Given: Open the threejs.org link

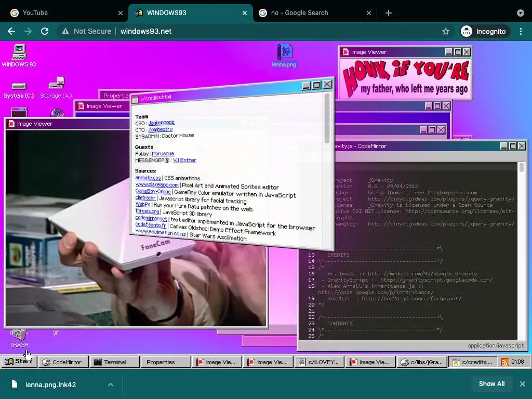Looking at the screenshot, I should click(x=147, y=211).
